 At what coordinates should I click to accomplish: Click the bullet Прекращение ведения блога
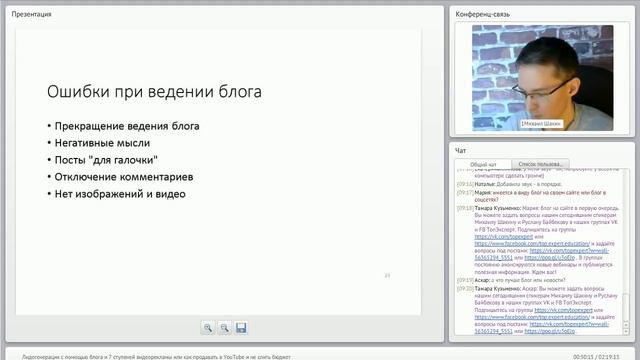pos(127,126)
